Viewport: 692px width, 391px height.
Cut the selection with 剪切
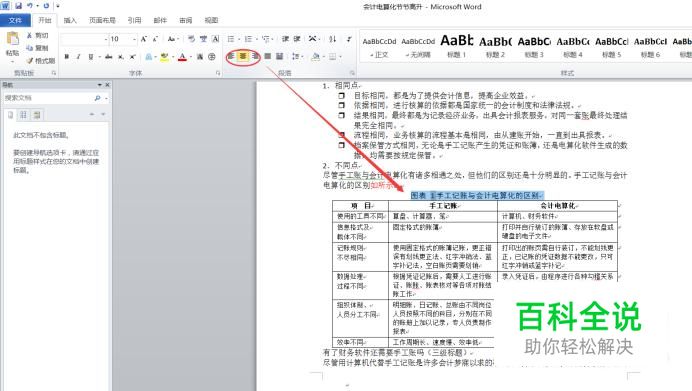tap(38, 35)
